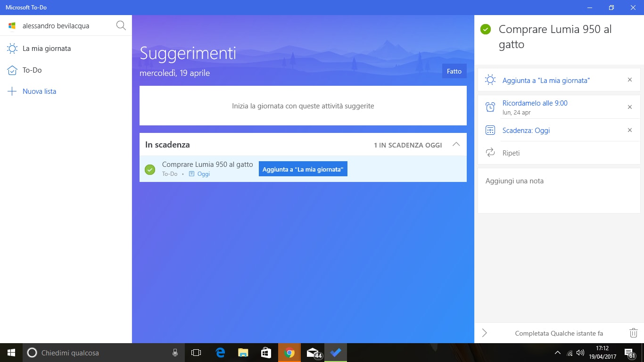
Task: Open the Windows Start menu
Action: pos(10,352)
